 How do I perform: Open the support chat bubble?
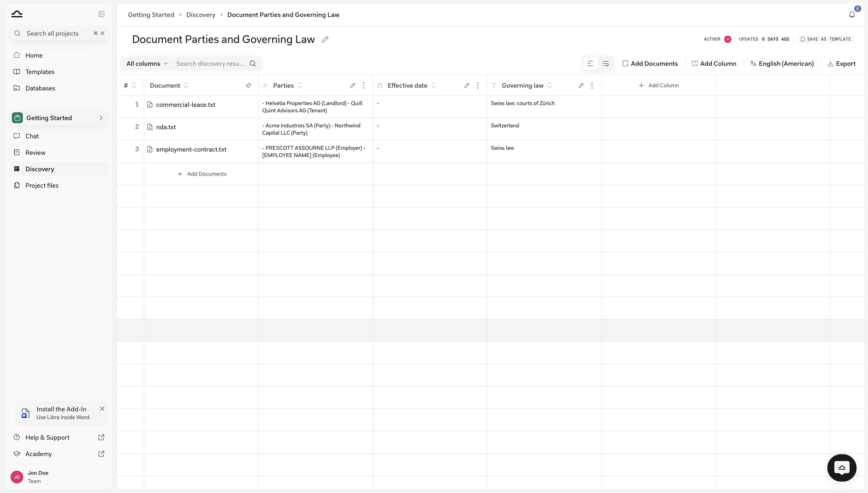click(x=842, y=468)
